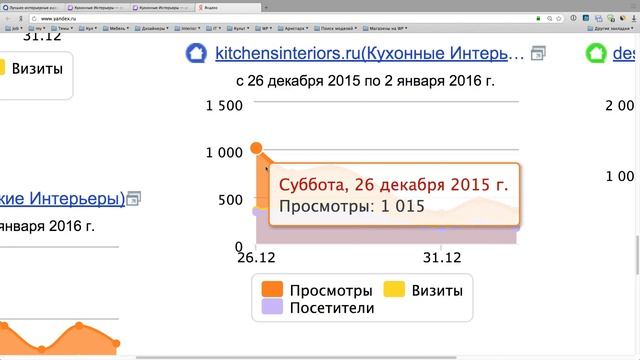Image resolution: width=640 pixels, height=360 pixels.
Task: Click the orange data point for 26 December
Action: (x=256, y=148)
